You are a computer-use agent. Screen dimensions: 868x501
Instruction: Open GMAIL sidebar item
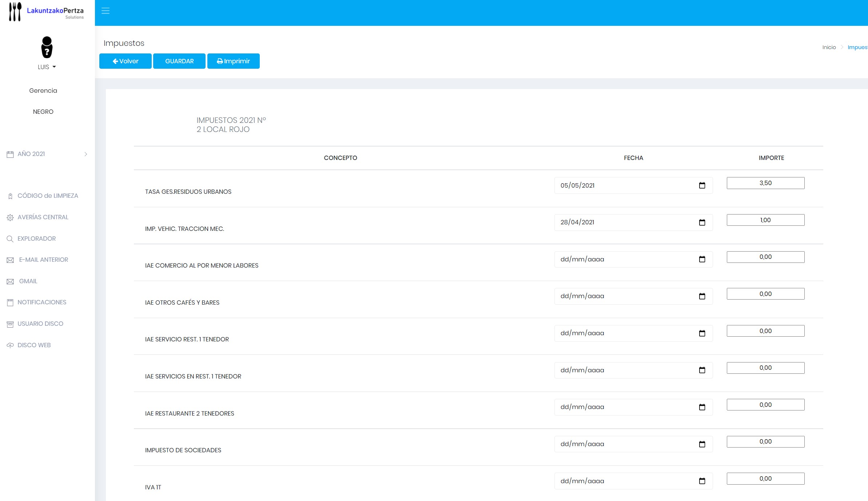(28, 281)
